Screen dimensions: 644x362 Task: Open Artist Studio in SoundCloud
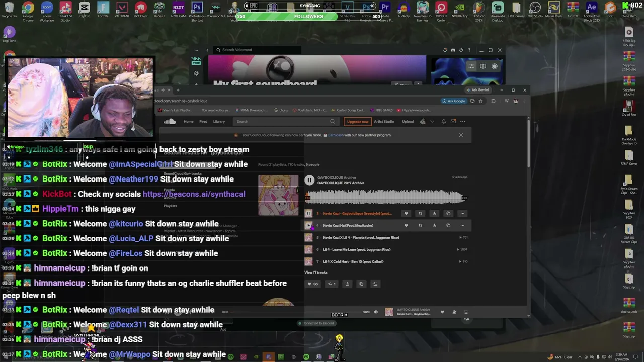(x=384, y=121)
